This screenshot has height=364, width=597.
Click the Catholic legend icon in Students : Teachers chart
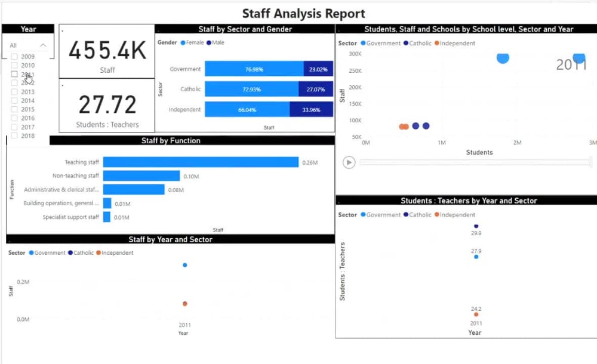[x=406, y=214]
